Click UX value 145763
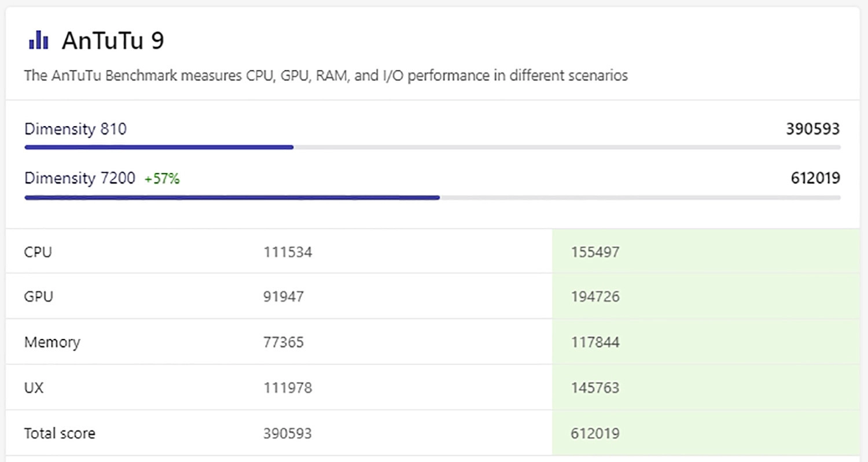The height and width of the screenshot is (462, 868). pyautogui.click(x=595, y=387)
